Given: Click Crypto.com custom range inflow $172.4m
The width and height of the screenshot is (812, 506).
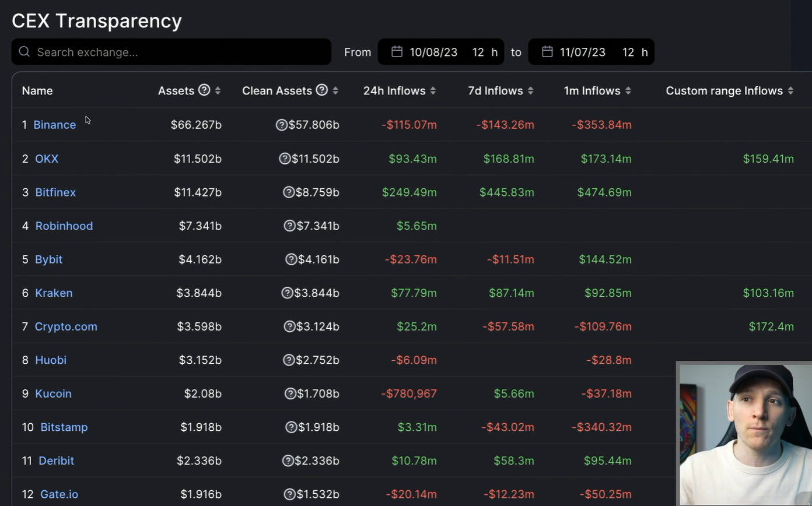Looking at the screenshot, I should coord(771,326).
